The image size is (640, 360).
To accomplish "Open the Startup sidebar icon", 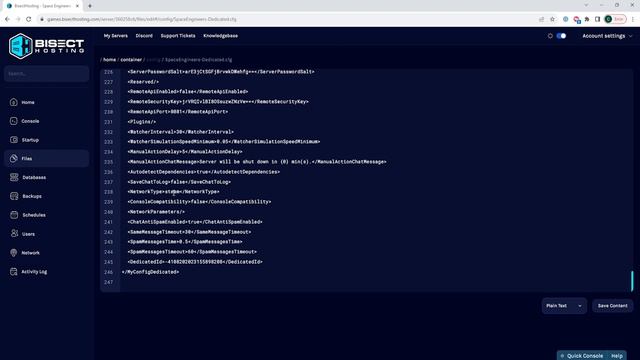I will (14, 140).
